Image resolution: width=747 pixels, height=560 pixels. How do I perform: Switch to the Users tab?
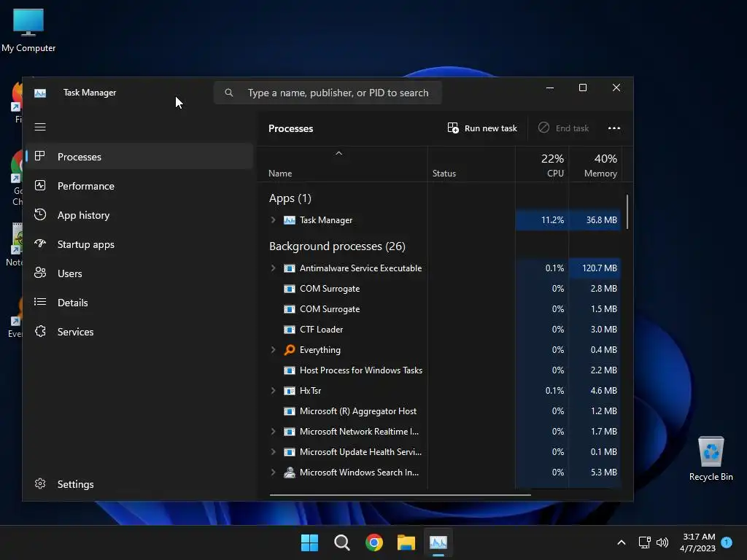pyautogui.click(x=139, y=273)
